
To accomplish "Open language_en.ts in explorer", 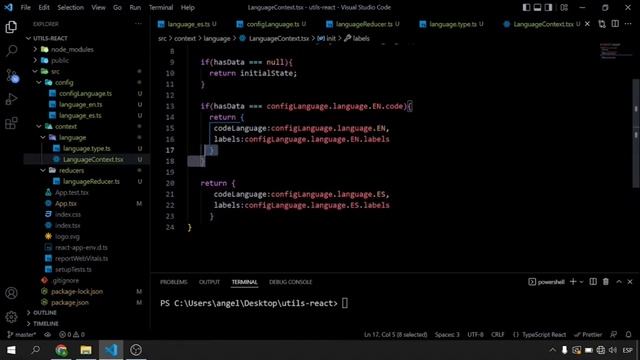I will tap(80, 104).
